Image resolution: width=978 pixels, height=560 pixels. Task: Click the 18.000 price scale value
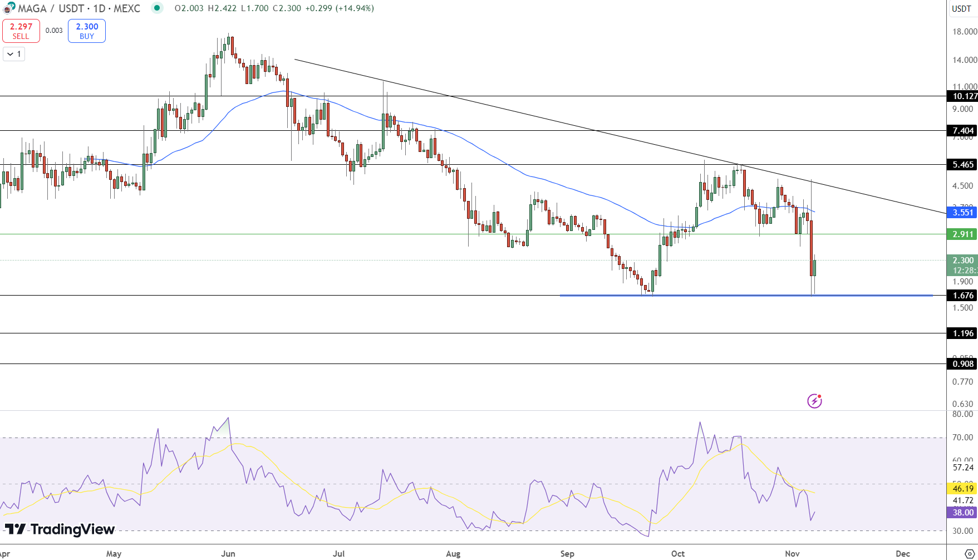[x=965, y=32]
